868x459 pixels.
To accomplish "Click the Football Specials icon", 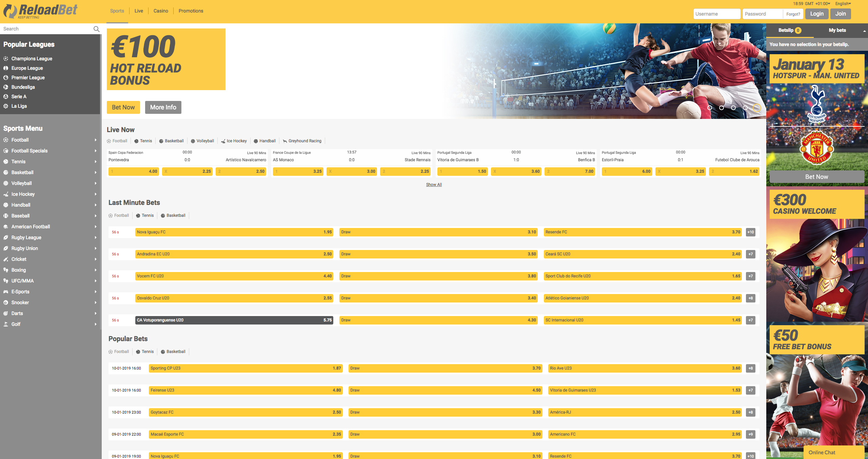I will 6,151.
